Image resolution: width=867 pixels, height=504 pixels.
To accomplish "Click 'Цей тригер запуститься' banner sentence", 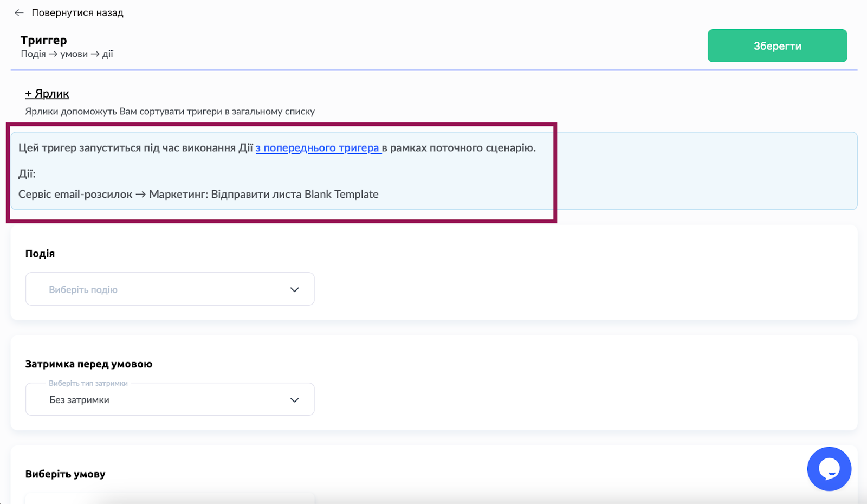I will coord(135,148).
